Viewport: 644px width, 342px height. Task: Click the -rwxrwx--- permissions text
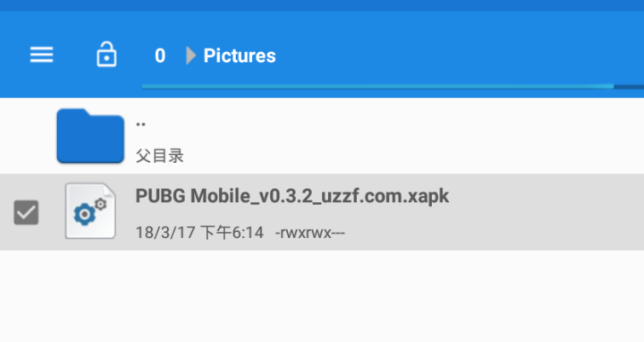coord(310,233)
